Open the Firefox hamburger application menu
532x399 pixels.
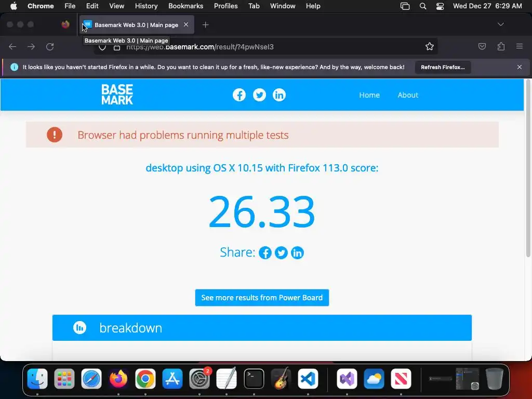click(520, 46)
